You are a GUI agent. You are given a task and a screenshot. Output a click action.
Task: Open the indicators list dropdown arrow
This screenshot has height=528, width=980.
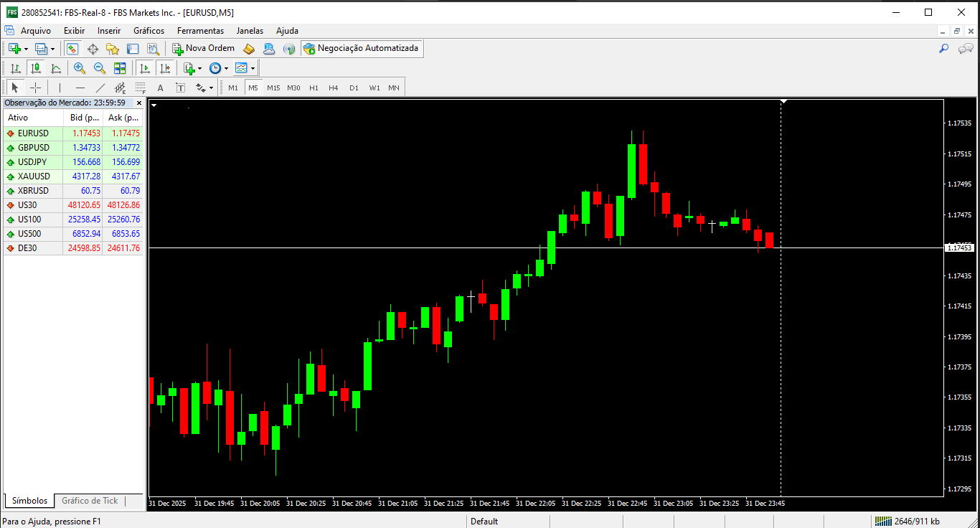click(200, 69)
